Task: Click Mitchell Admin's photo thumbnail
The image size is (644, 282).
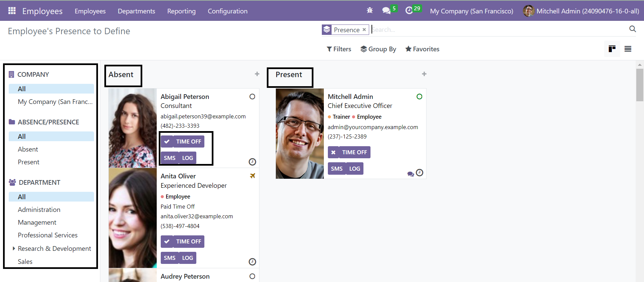Action: click(x=300, y=133)
